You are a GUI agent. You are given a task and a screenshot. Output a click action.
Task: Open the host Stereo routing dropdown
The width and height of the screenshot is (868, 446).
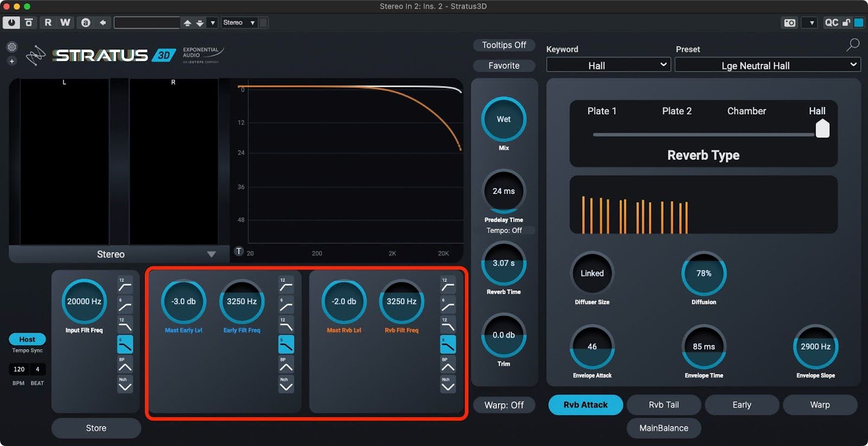click(239, 23)
